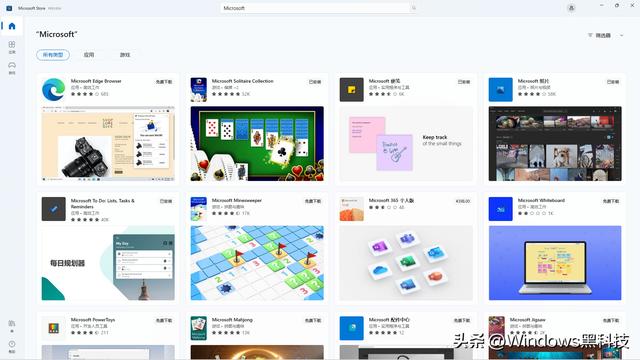The width and height of the screenshot is (640, 360).
Task: Click the free download button for Microsoft PowerToys
Action: click(164, 320)
